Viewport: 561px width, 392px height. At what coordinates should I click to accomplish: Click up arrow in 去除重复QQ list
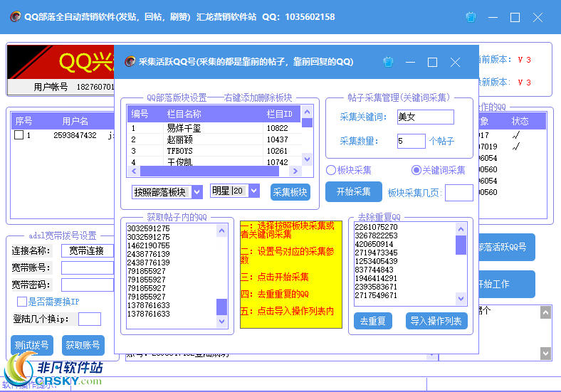(461, 229)
